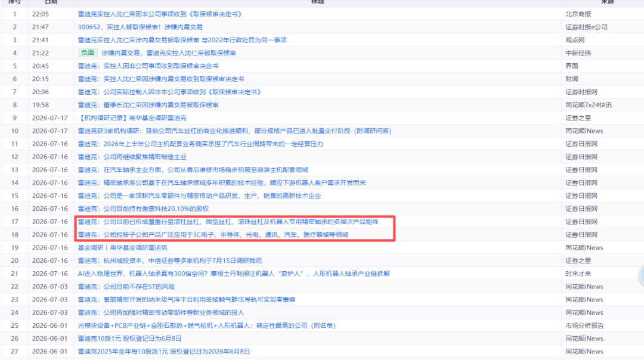Open article '雷迪克实控人沈仁荣涉内幕交易被取保候审 与2022年行政处罚为同一事项'
This screenshot has height=360, width=644.
click(x=182, y=40)
